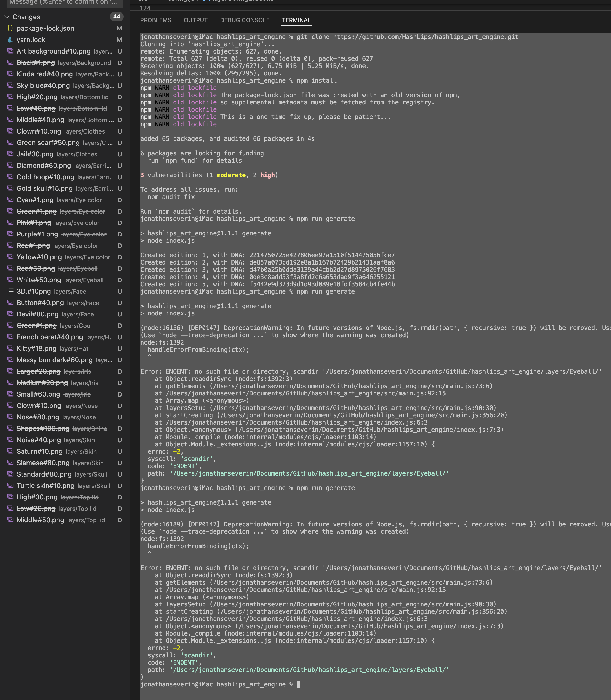Viewport: 611px width, 700px height.
Task: Collapse the Changes section
Action: click(x=7, y=17)
